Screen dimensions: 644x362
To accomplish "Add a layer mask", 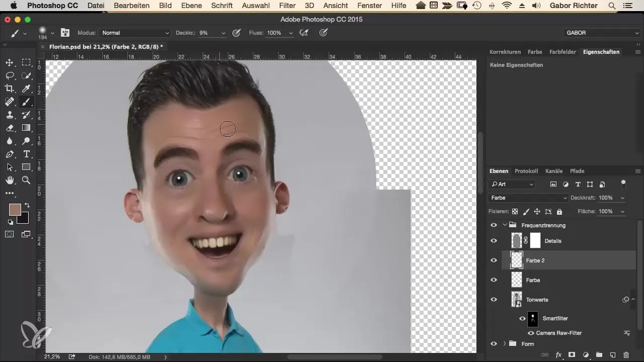I will coord(572,355).
